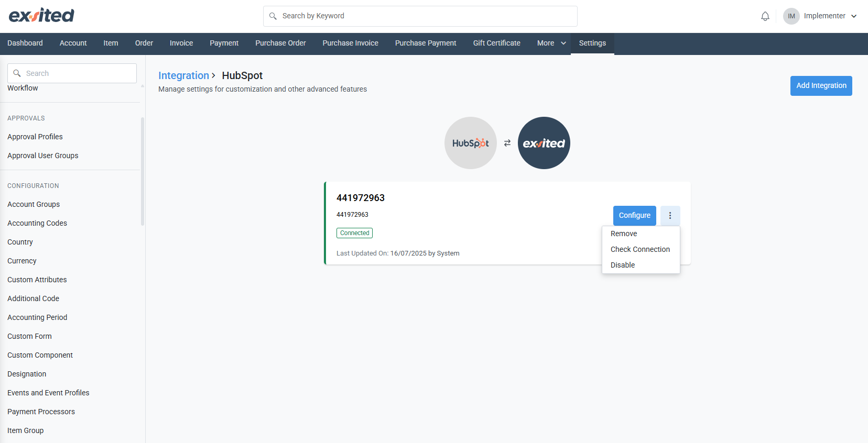Open the notifications bell

coord(765,16)
